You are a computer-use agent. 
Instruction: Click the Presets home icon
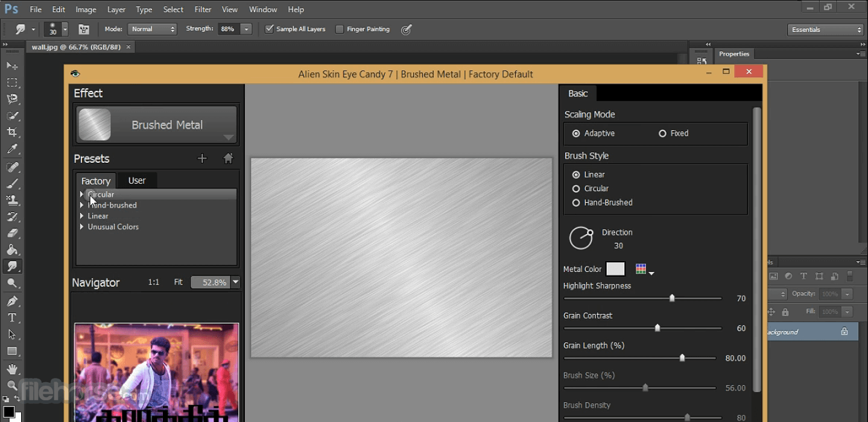[x=228, y=159]
